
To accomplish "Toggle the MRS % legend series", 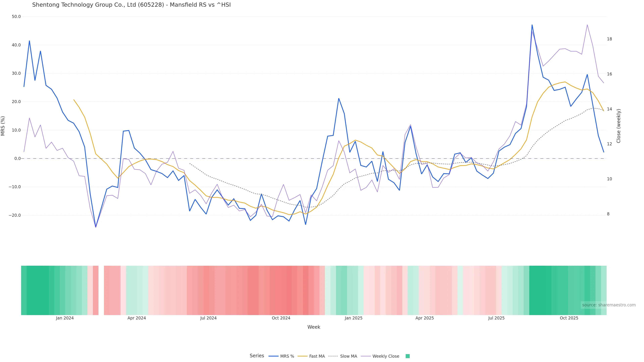I will pyautogui.click(x=287, y=356).
